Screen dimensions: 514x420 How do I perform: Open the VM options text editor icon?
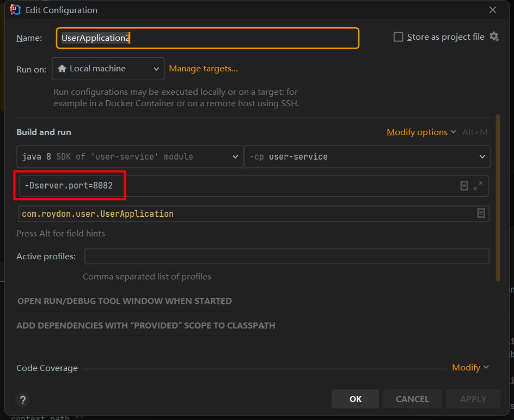click(464, 186)
